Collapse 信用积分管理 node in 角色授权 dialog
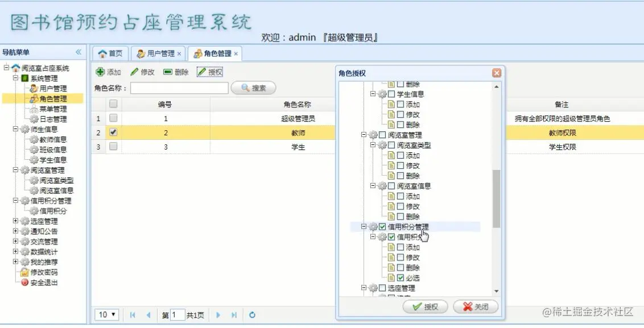 point(364,227)
